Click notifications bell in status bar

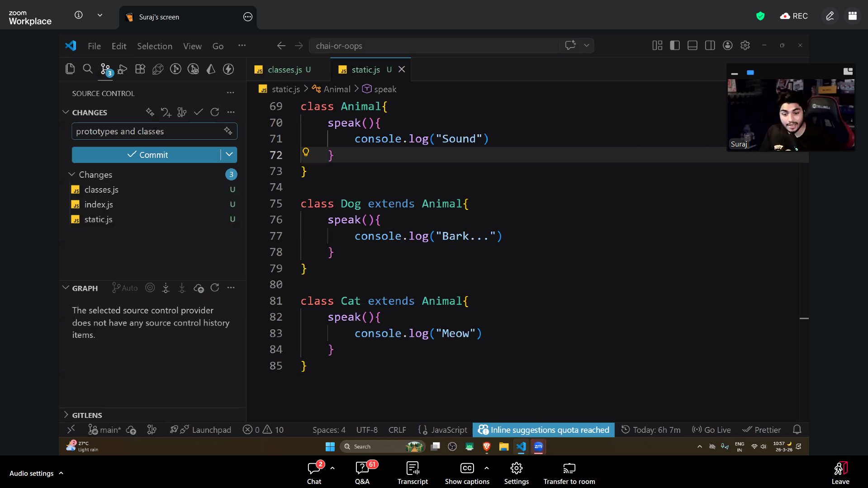797,430
